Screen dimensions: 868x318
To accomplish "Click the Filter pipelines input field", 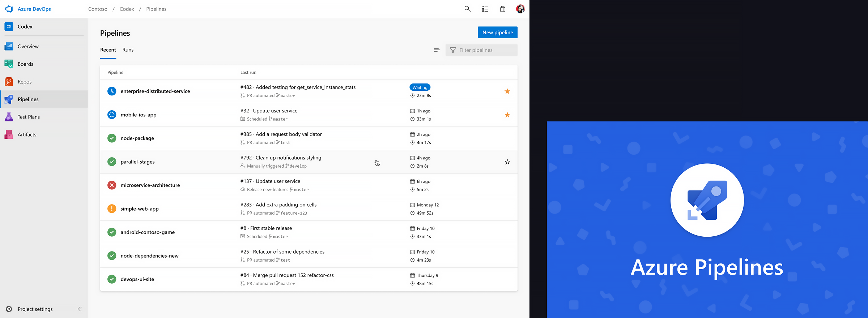I will (x=485, y=50).
